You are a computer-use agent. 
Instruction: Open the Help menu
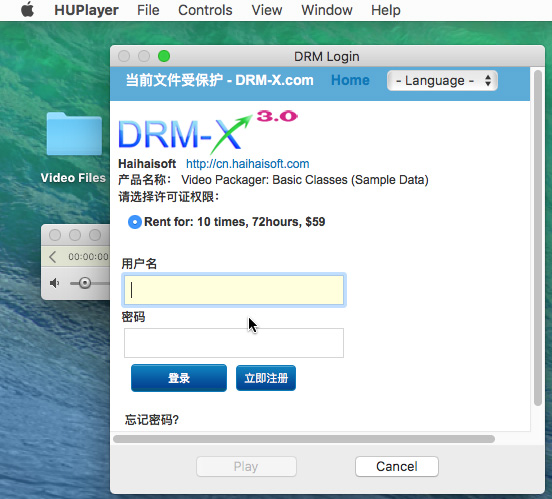coord(386,10)
